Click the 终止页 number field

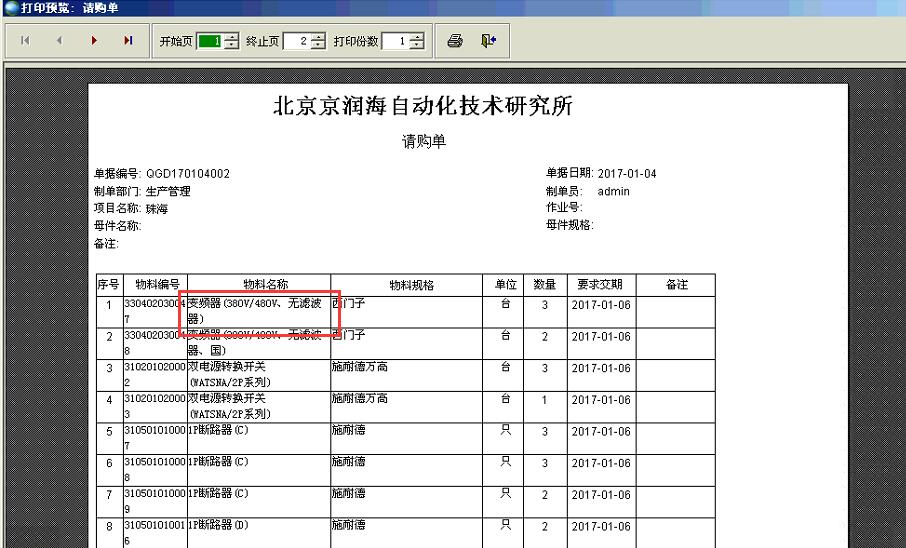pos(296,41)
